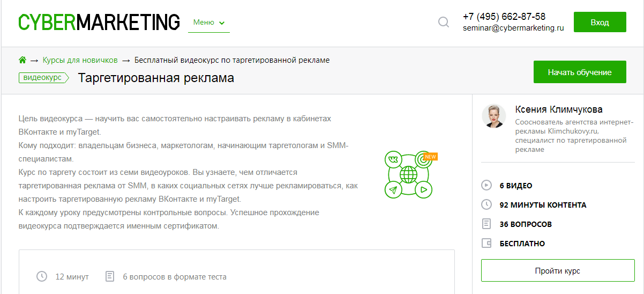The height and width of the screenshot is (294, 644).
Task: Click the paper plane Telegram icon
Action: [x=393, y=189]
